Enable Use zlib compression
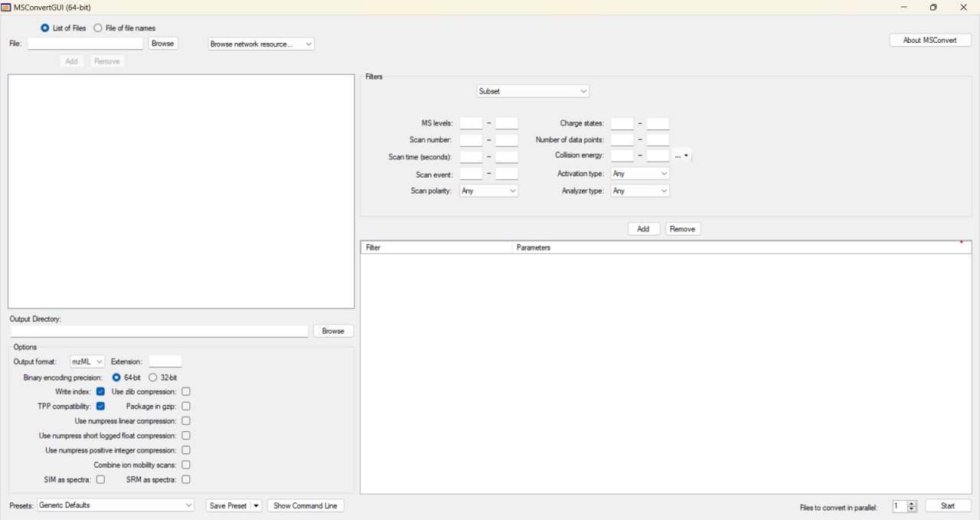 (186, 391)
